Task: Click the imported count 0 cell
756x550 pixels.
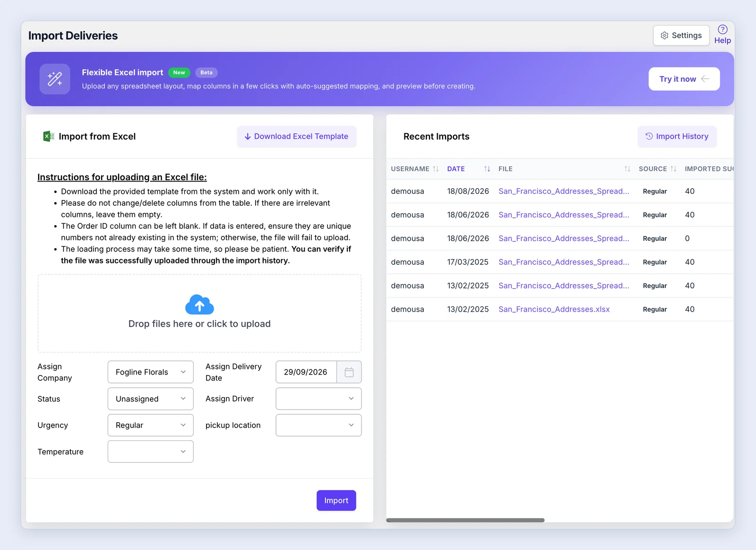Action: pos(687,238)
